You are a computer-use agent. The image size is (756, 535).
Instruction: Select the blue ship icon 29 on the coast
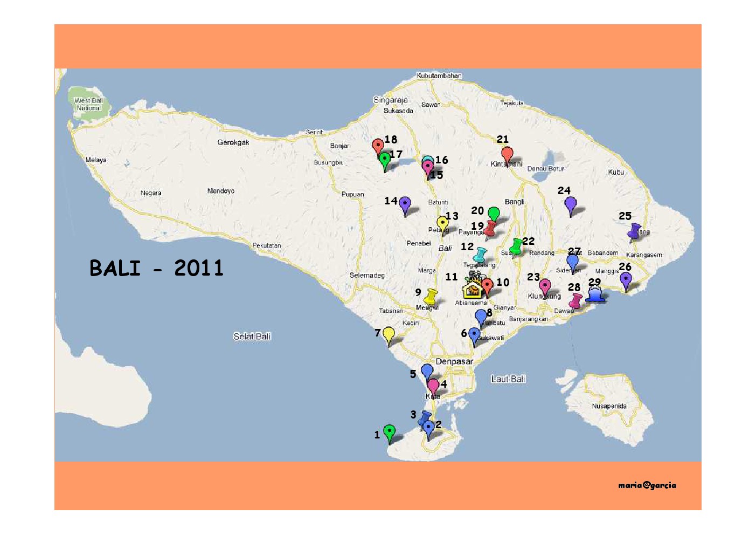point(595,294)
